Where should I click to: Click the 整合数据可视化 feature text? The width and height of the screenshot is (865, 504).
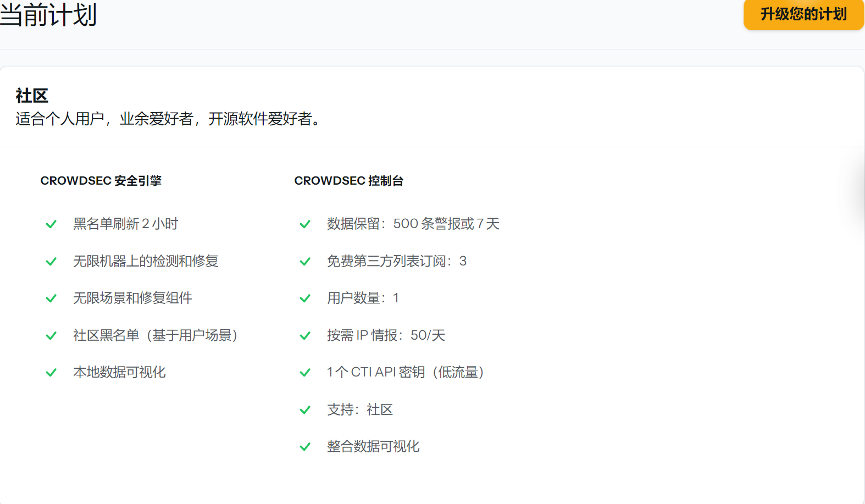pos(373,446)
